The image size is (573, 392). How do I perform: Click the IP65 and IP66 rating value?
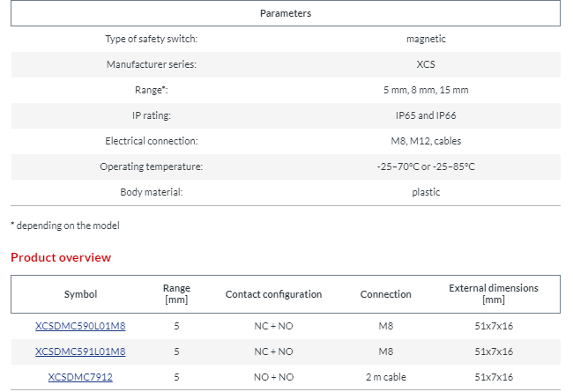click(x=426, y=115)
